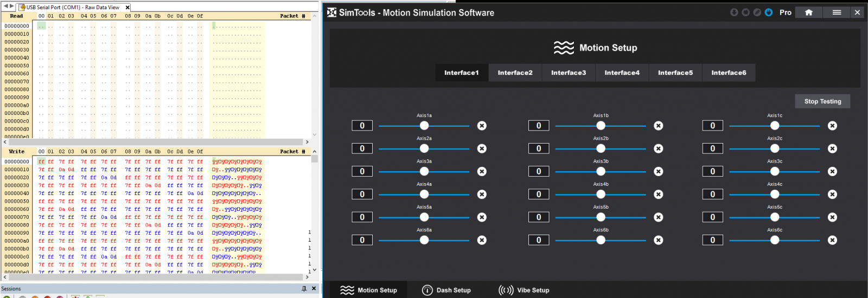868x298 pixels.
Task: Click the Axis6c value field
Action: [713, 240]
